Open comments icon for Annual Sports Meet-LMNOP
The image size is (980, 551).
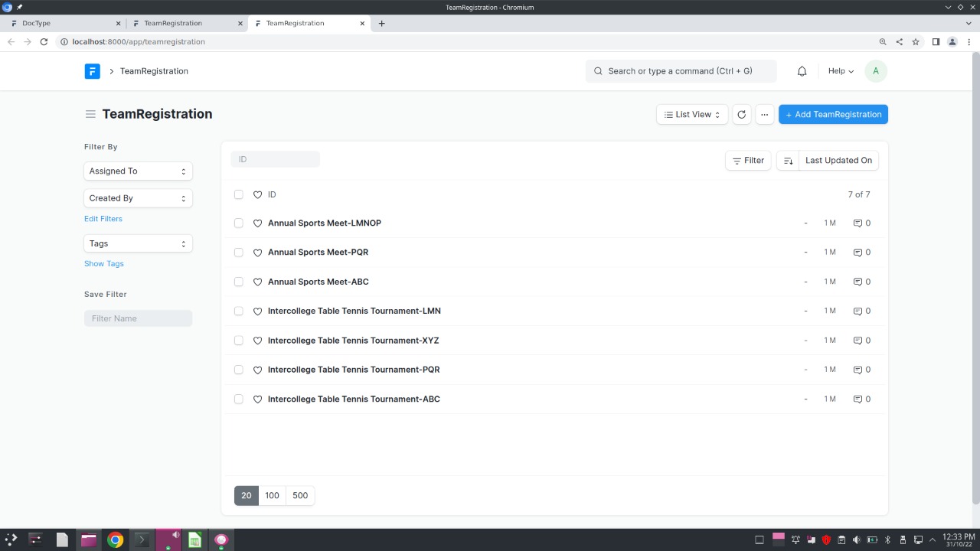click(857, 223)
